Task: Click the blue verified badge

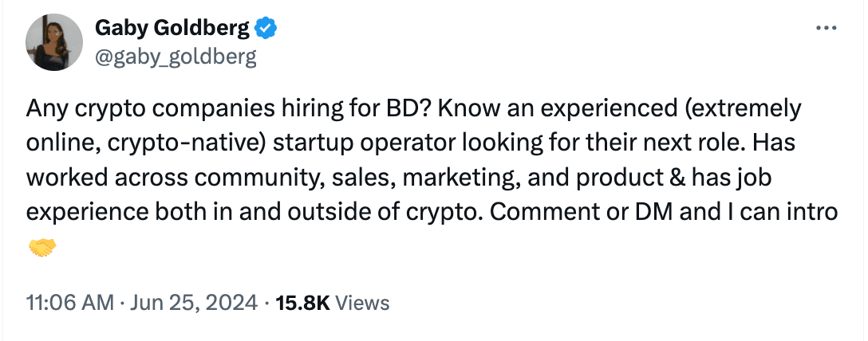Action: pos(266,29)
